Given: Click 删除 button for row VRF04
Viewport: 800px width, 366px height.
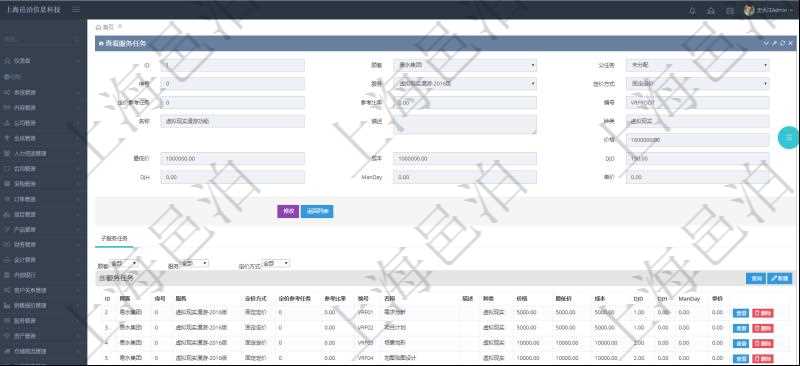Looking at the screenshot, I should pyautogui.click(x=763, y=358).
